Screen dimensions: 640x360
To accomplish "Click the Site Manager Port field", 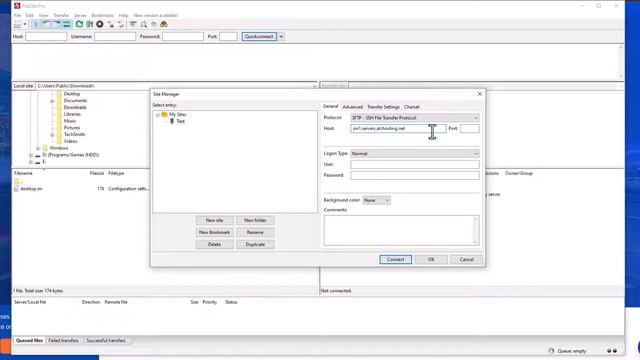I will click(470, 129).
